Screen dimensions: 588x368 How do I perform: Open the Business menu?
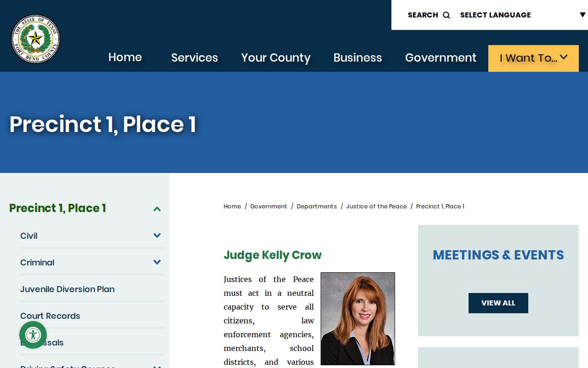pos(358,57)
